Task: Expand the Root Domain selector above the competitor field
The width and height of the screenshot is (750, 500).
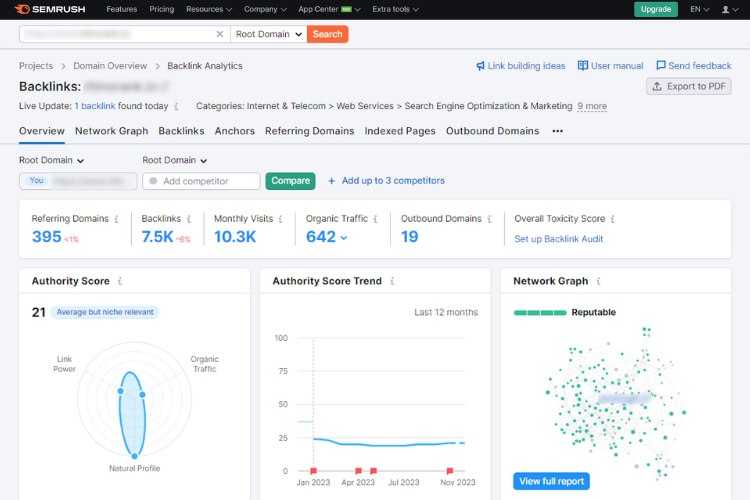Action: tap(175, 160)
